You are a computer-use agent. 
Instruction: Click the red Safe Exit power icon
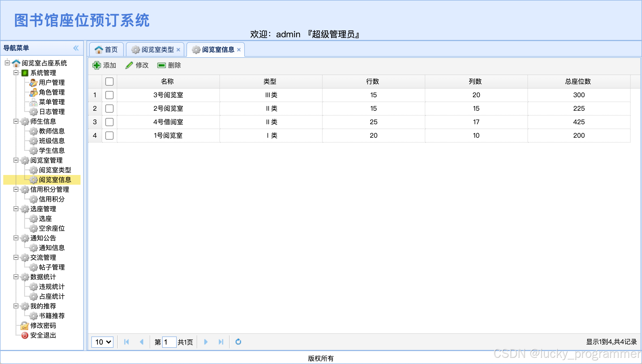click(25, 335)
